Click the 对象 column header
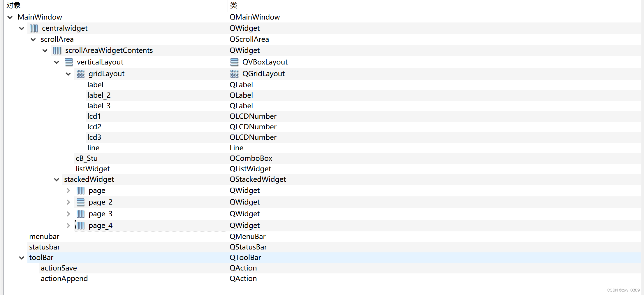This screenshot has height=295, width=644. click(x=13, y=5)
